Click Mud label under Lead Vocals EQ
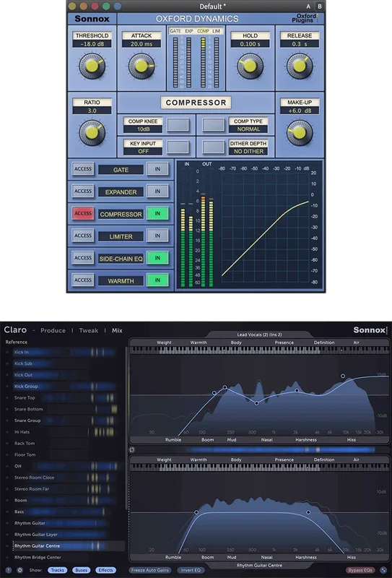 (232, 440)
